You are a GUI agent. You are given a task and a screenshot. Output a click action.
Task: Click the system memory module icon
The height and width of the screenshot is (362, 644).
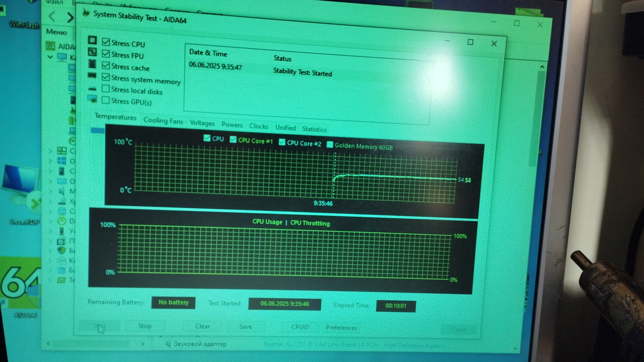pyautogui.click(x=92, y=75)
